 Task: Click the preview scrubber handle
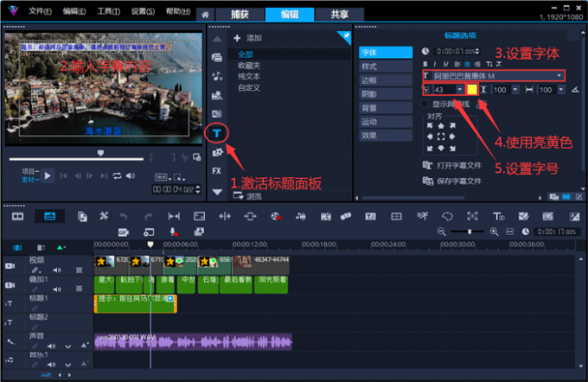click(100, 153)
